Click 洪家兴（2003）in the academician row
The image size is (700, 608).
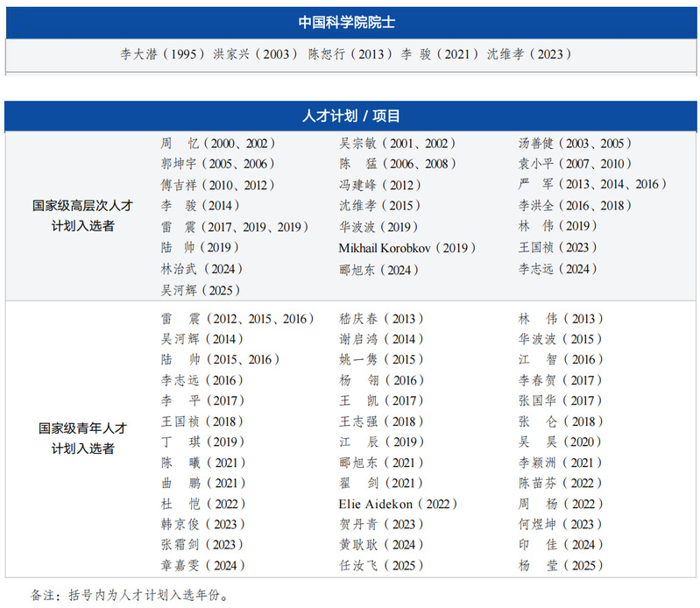coord(256,53)
